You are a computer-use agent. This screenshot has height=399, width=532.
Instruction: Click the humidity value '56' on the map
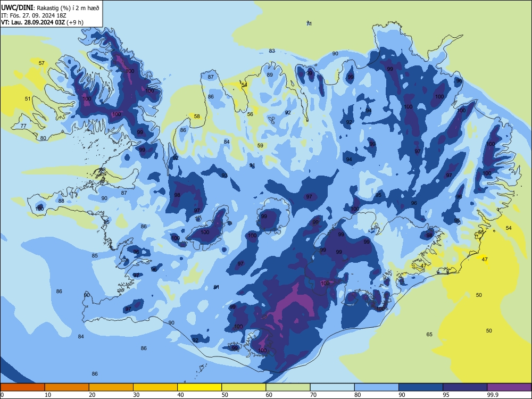click(x=250, y=114)
